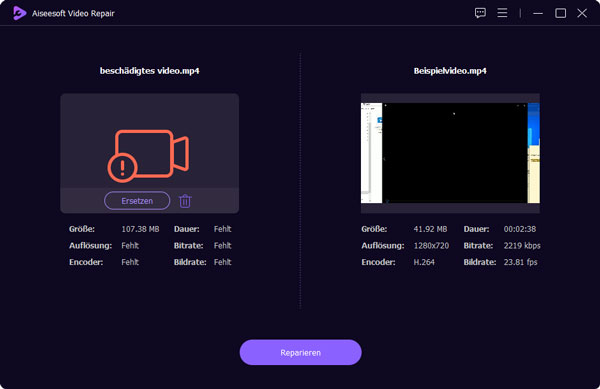Viewport: 600px width, 389px height.
Task: Select the H.264 encoder value
Action: [x=424, y=262]
